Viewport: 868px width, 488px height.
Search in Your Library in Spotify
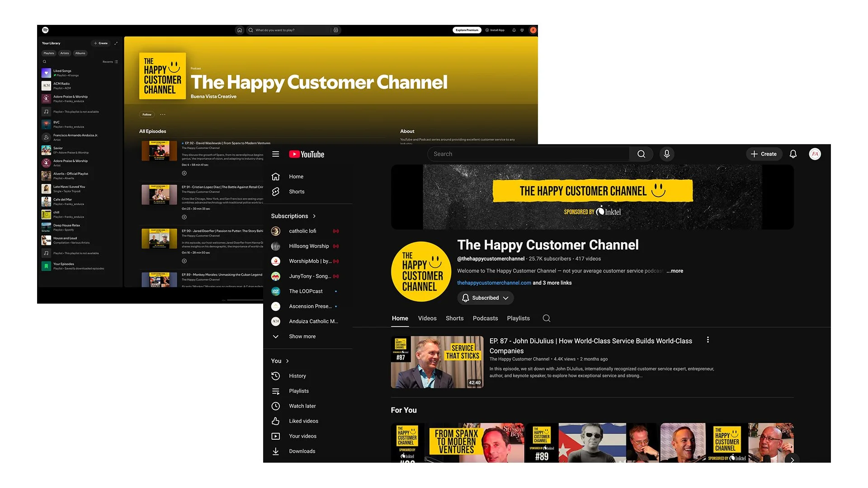45,62
